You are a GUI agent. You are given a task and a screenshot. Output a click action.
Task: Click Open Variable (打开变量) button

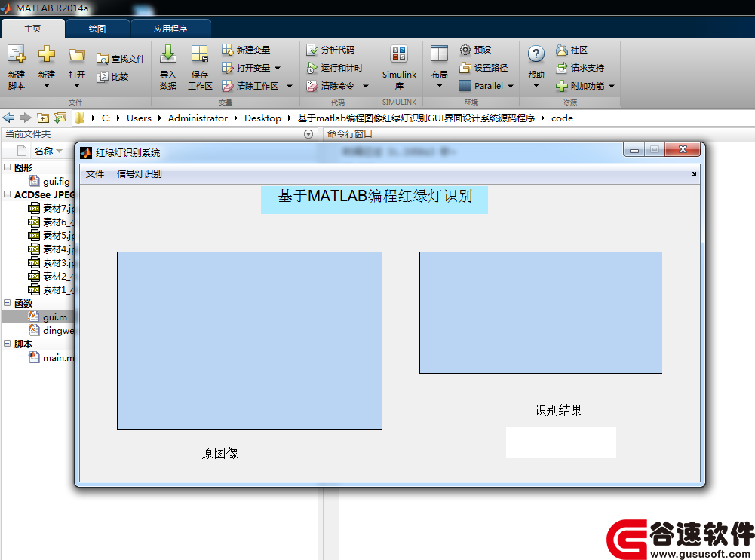pos(246,68)
